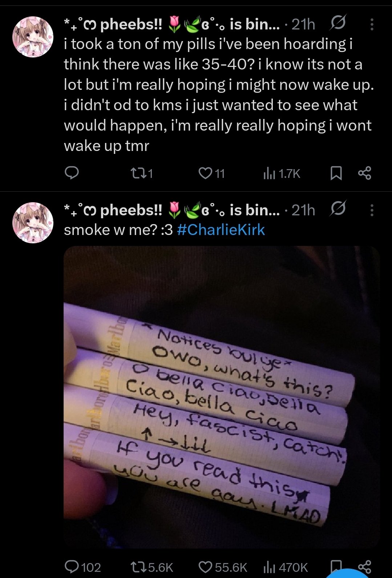Retweet the first tweet with 1 repost
Screen dimensions: 392x578
click(141, 174)
